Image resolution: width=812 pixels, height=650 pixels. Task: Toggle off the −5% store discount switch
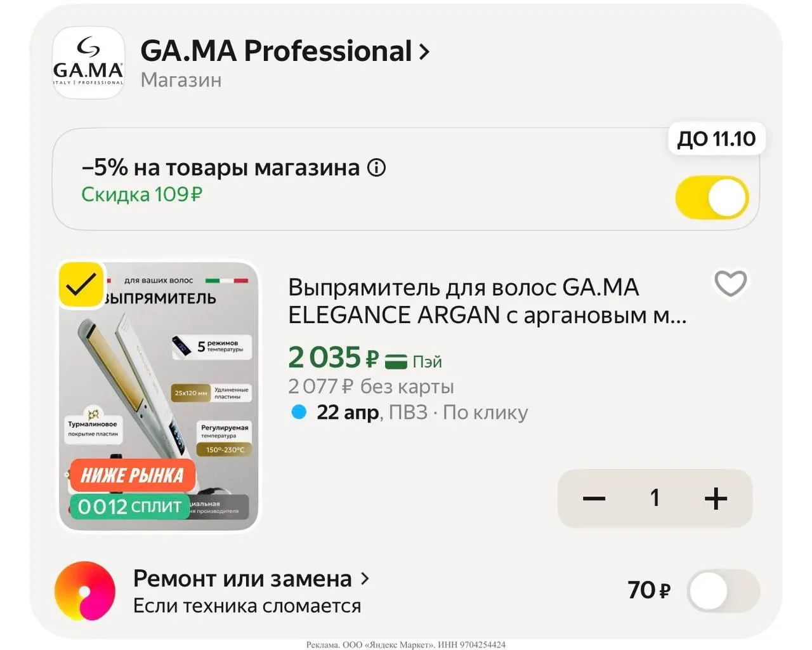point(712,198)
